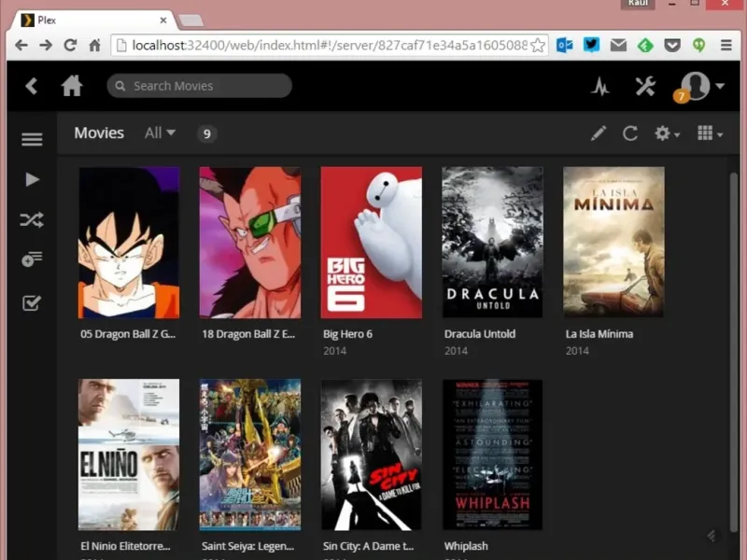Screen dimensions: 747x560
Task: Open the Outlook extension icon
Action: tap(565, 45)
